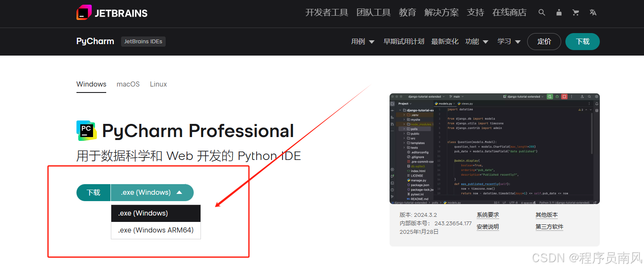Open 在线商店 menu
The image size is (644, 269).
pyautogui.click(x=509, y=13)
